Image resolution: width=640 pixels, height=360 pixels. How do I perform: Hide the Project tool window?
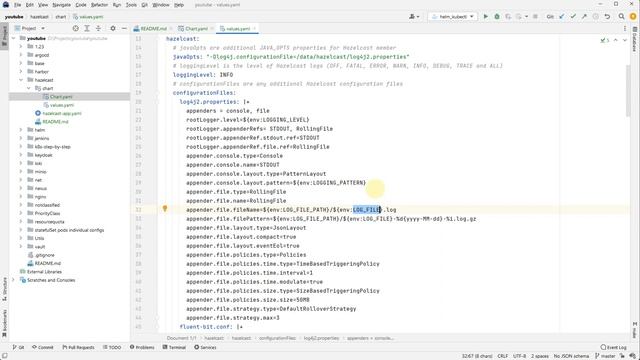(124, 28)
